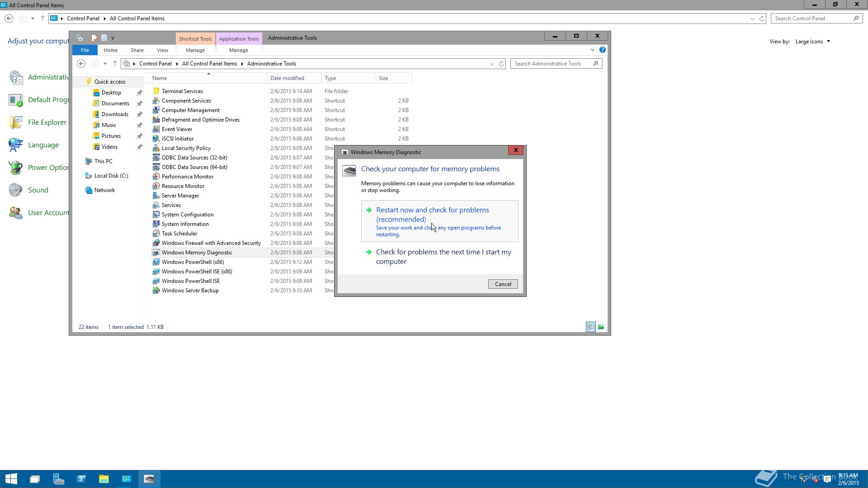
Task: Expand the Control Panel address history dropdown
Action: [x=752, y=19]
